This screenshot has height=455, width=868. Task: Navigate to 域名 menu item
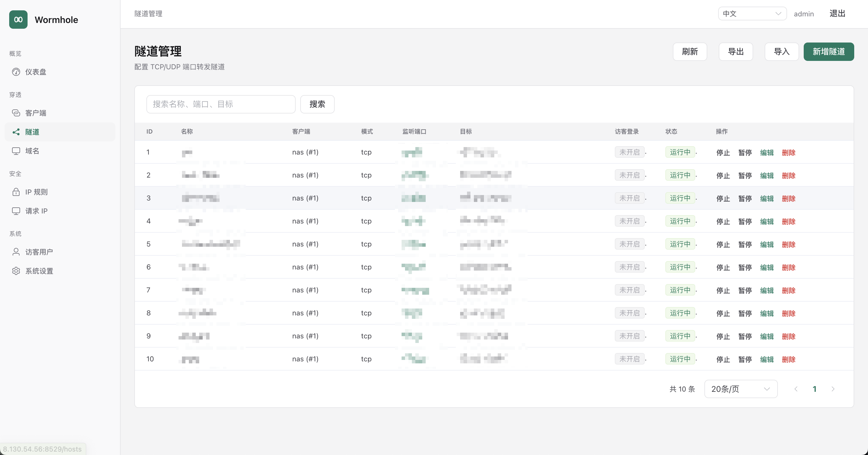pos(60,151)
